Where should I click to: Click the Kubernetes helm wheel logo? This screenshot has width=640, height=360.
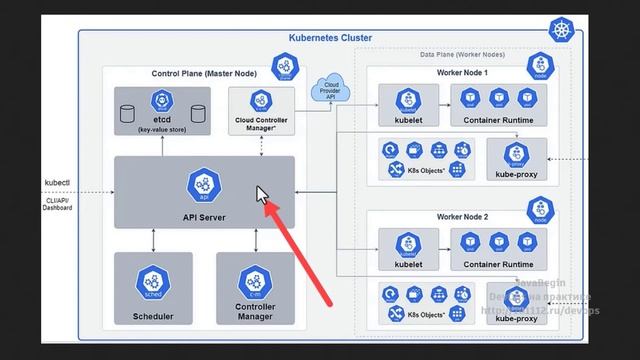(562, 30)
